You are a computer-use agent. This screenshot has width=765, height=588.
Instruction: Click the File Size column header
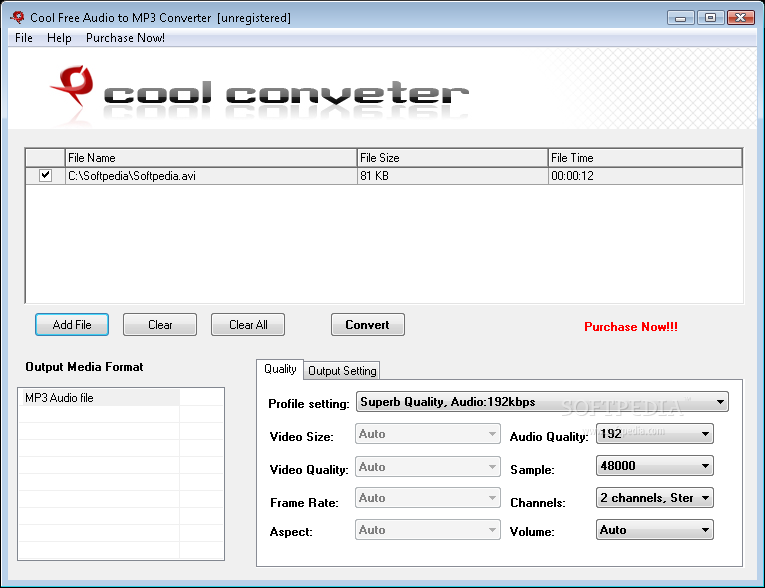[452, 158]
